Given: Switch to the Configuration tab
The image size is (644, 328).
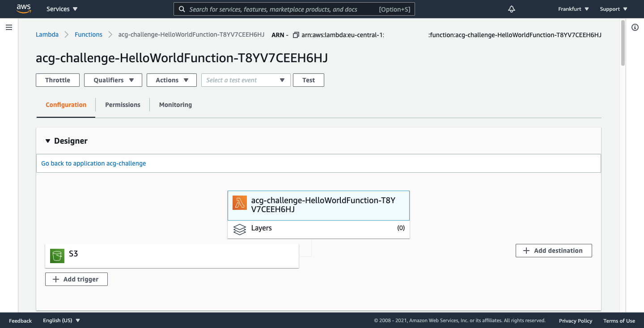Looking at the screenshot, I should click(66, 105).
